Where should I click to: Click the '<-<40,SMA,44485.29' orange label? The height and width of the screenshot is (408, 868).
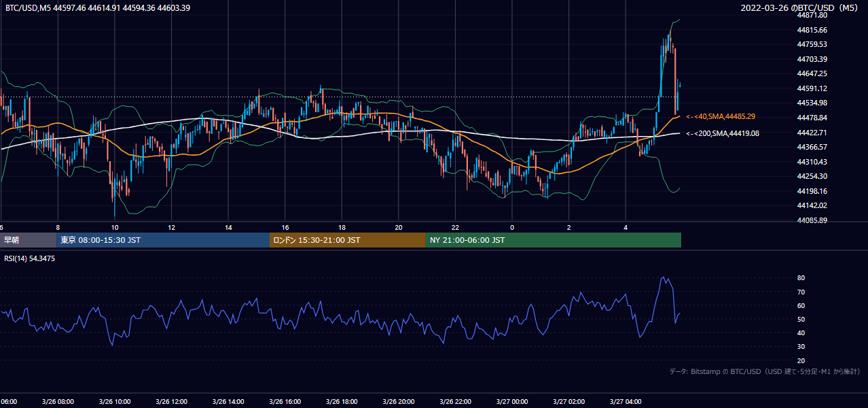(x=721, y=117)
